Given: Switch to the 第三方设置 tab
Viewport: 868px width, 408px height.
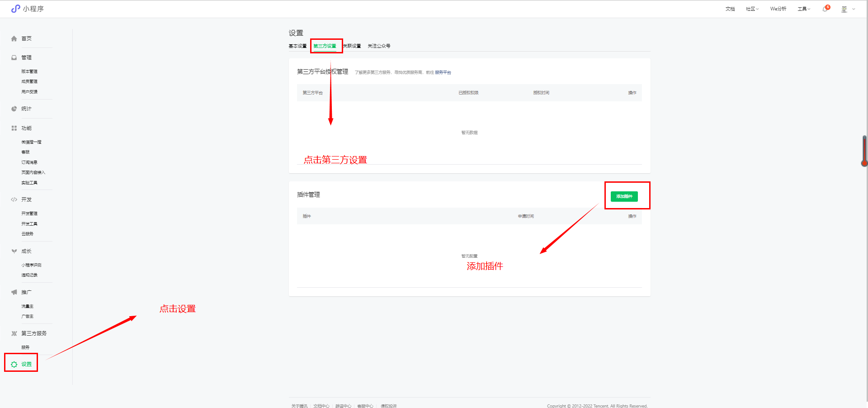Looking at the screenshot, I should point(325,46).
